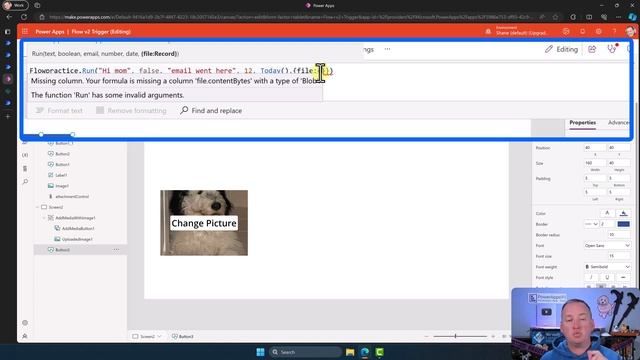Open the help question mark icon
640x360 pixels.
[614, 31]
